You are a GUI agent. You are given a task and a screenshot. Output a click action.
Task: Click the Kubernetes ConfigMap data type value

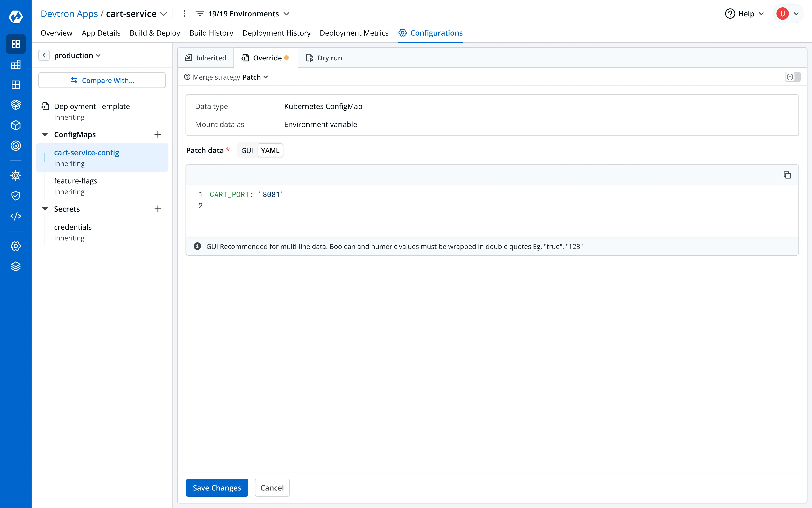pos(323,106)
